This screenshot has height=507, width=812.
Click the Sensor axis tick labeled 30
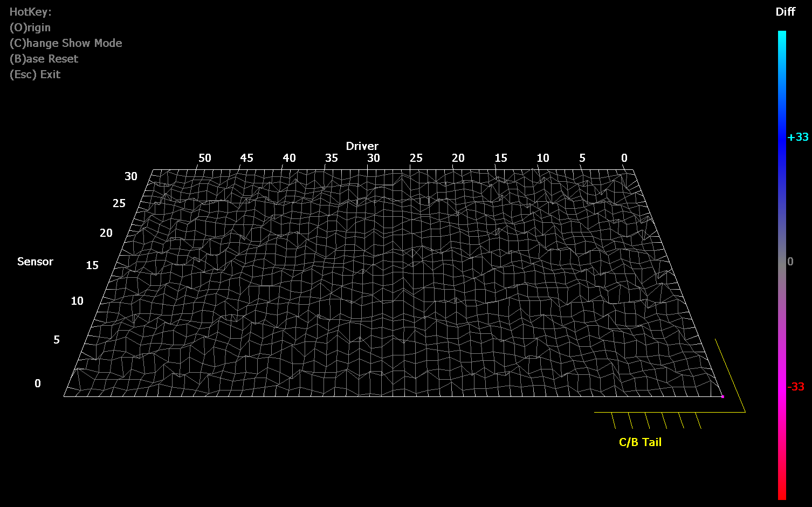click(131, 176)
